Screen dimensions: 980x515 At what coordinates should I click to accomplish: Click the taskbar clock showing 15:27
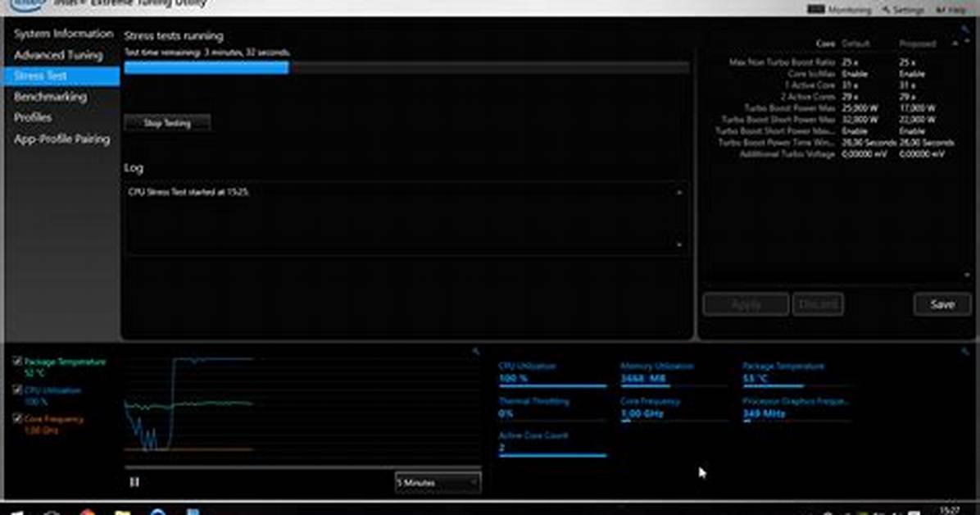pos(950,511)
